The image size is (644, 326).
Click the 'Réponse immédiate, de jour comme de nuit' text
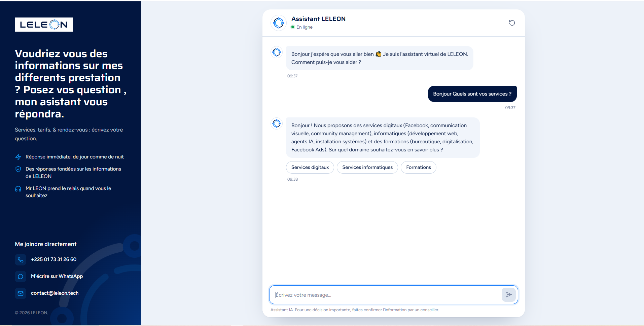tap(75, 157)
